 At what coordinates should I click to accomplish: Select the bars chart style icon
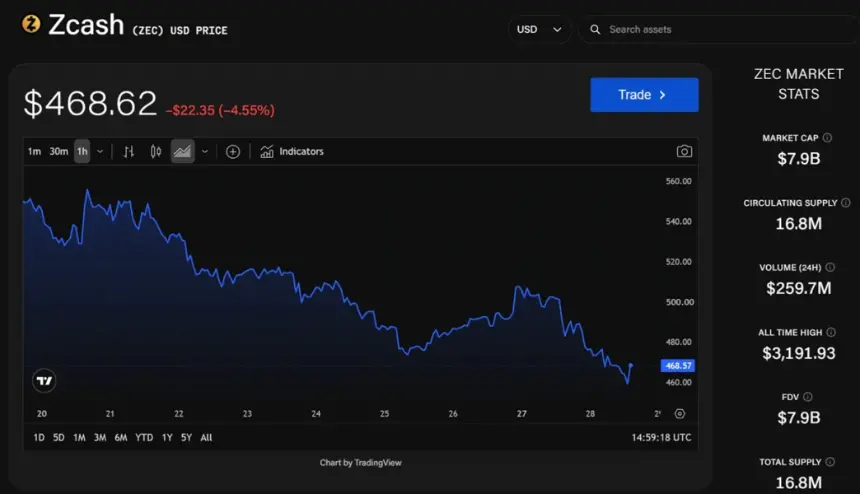128,151
